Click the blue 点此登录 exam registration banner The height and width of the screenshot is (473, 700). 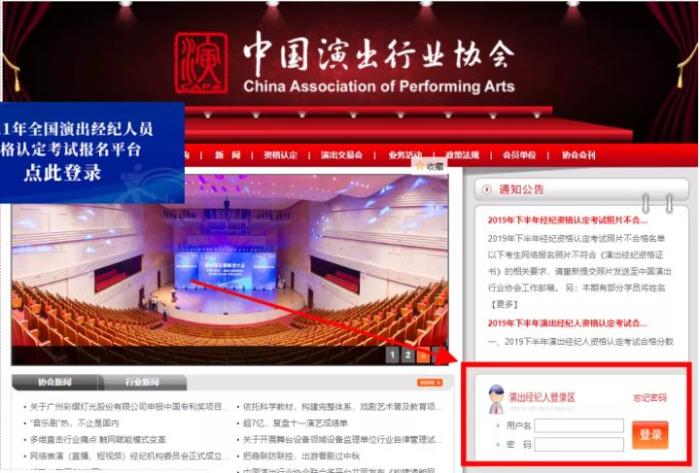92,152
